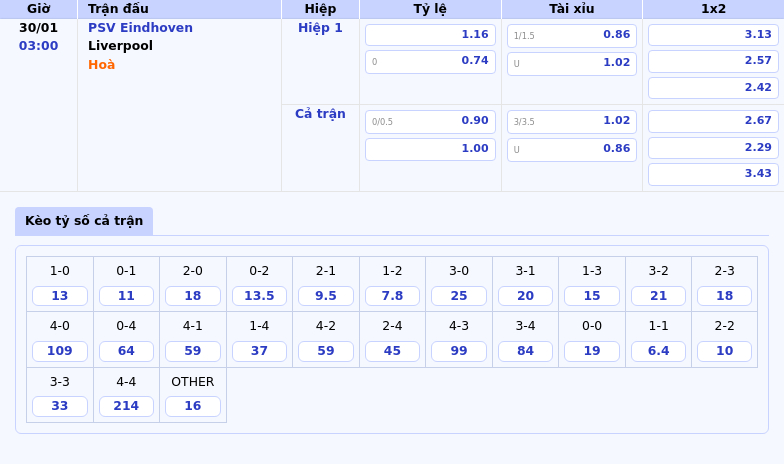Screen dimensions: 784x464
Task: Click the orange Hoà draw label
Action: (x=101, y=65)
